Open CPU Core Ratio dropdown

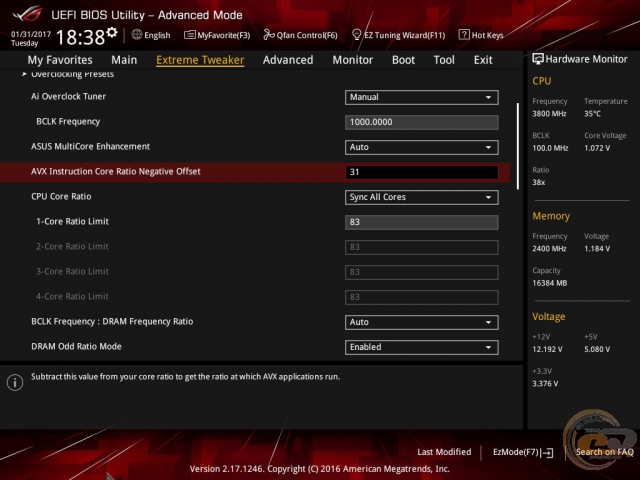coord(422,197)
